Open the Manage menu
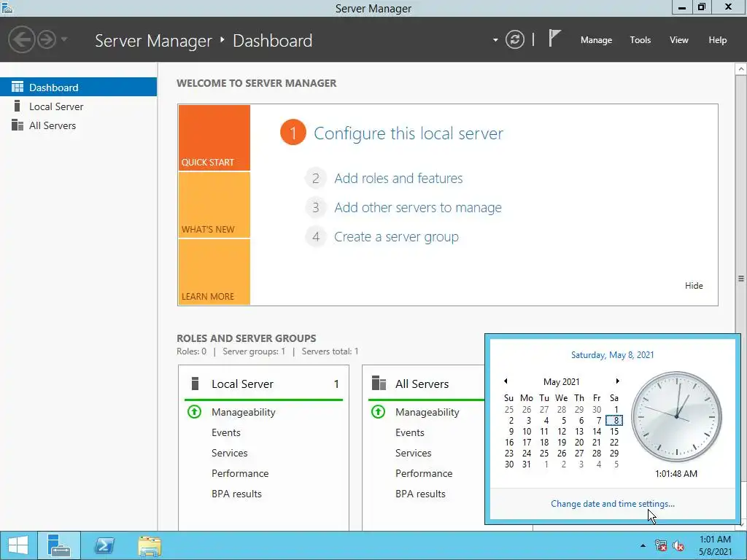The height and width of the screenshot is (560, 747). point(596,40)
